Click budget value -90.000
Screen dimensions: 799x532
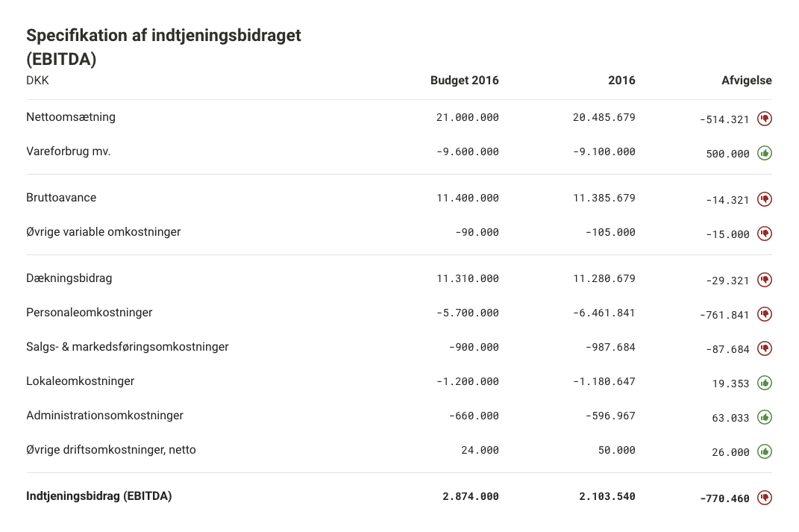(x=477, y=232)
